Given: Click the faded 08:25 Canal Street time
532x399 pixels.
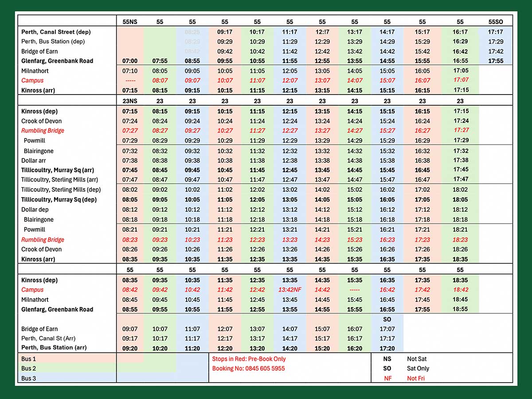Looking at the screenshot, I should (192, 32).
